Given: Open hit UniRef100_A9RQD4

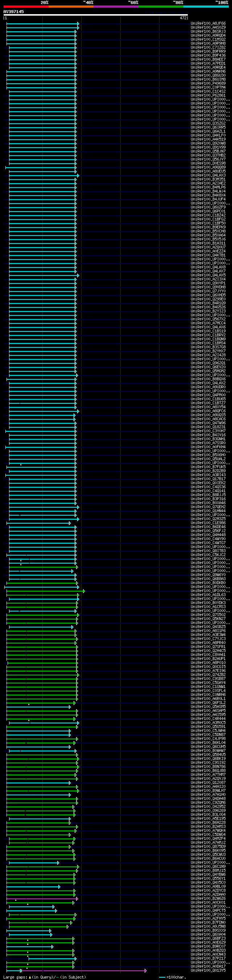Looking at the screenshot, I should coord(208,35).
